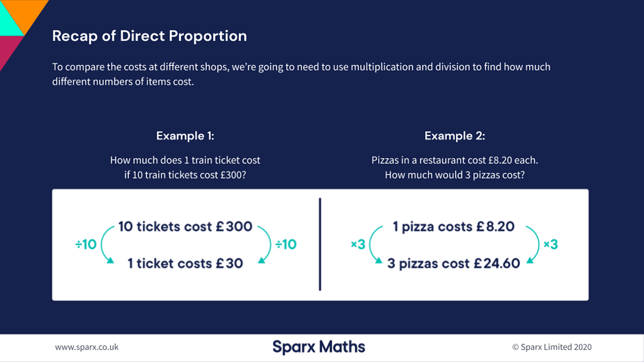The image size is (644, 362).
Task: Select the right ÷10 label
Action: (286, 245)
